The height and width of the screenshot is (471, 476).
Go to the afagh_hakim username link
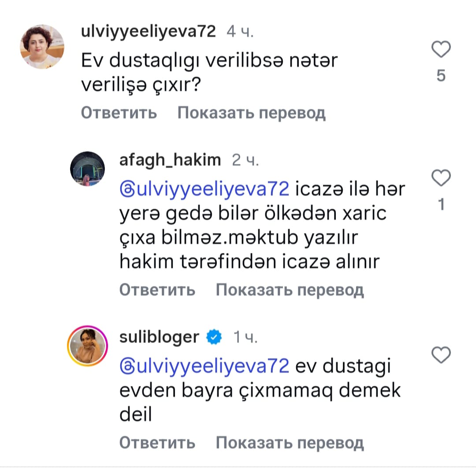click(170, 160)
